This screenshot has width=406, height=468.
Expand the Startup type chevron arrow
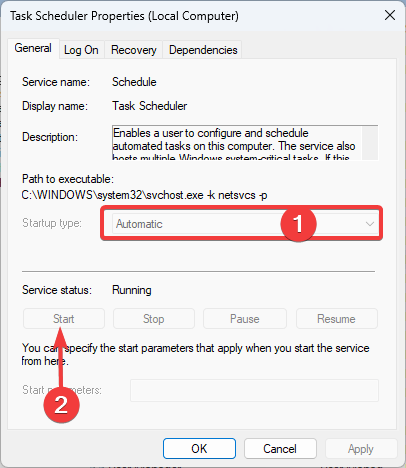pyautogui.click(x=369, y=224)
